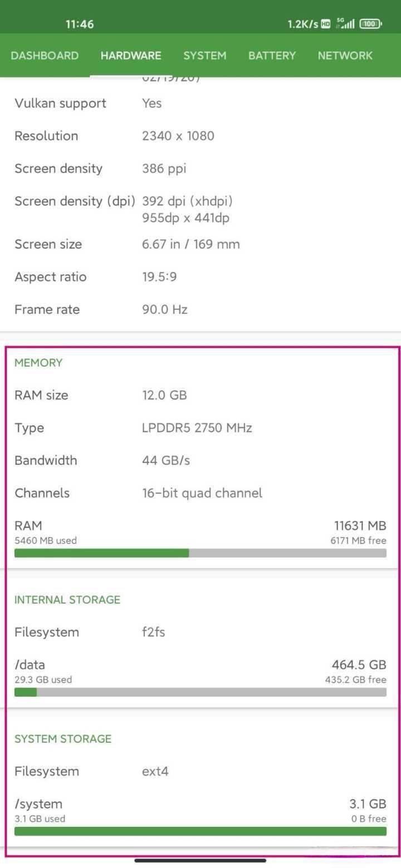Open the SYSTEM tab

(204, 56)
